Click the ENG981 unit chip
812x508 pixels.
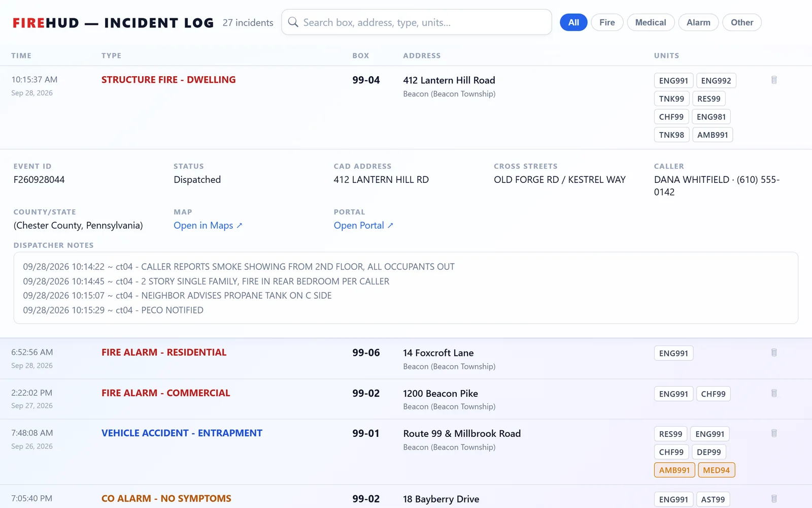coord(711,117)
